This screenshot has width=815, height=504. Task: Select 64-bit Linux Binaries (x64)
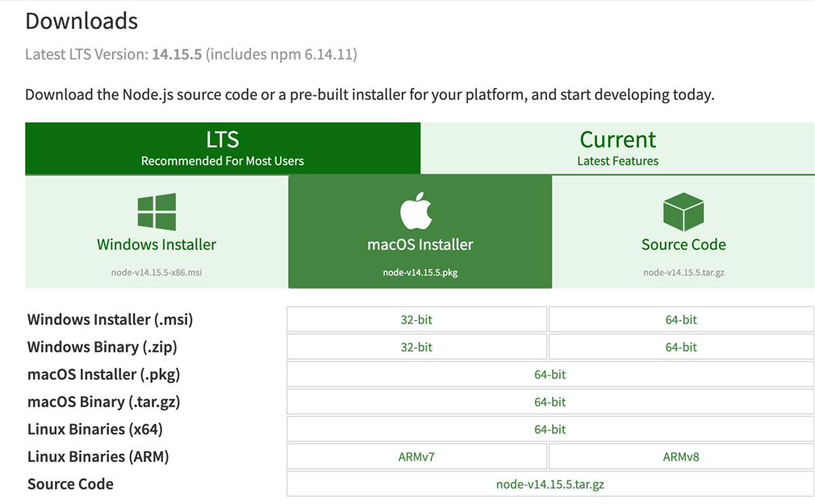(550, 429)
